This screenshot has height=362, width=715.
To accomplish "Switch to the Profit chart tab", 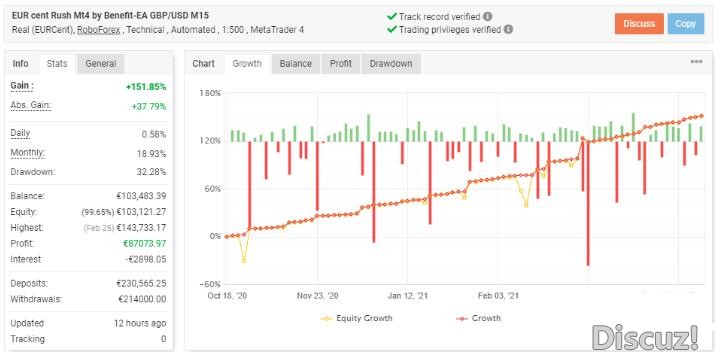I will point(341,64).
